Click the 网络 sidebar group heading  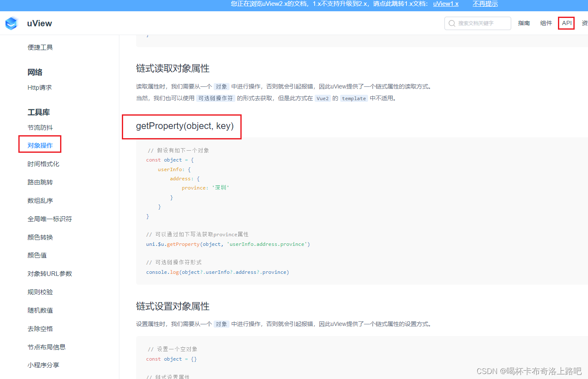pyautogui.click(x=35, y=72)
